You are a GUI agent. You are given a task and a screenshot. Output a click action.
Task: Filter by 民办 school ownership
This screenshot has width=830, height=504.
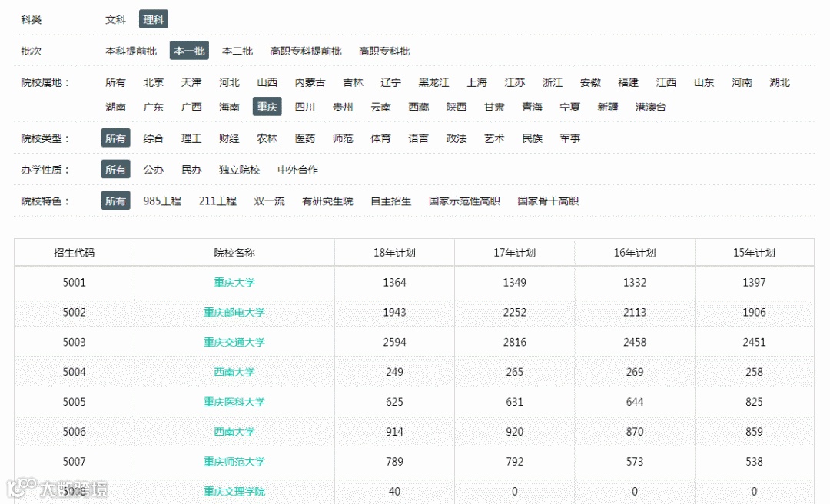(x=191, y=170)
